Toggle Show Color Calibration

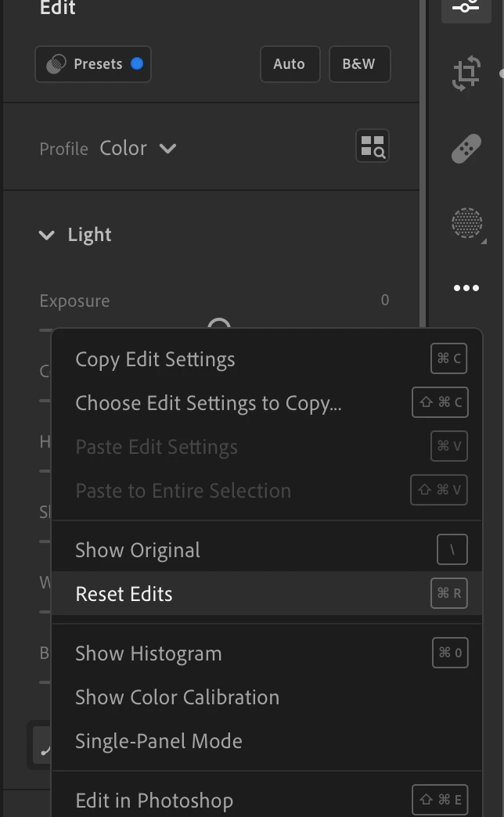tap(177, 697)
